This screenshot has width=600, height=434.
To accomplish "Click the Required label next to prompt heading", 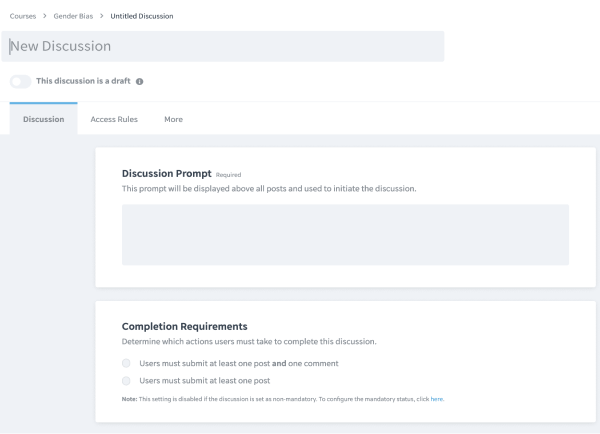I will (228, 175).
